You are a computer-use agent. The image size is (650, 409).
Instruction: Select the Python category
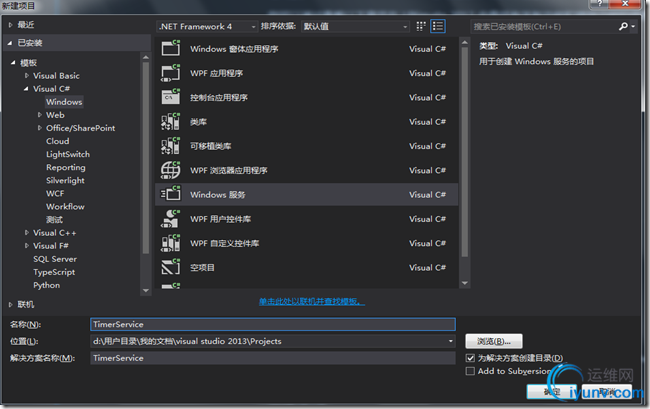[46, 286]
